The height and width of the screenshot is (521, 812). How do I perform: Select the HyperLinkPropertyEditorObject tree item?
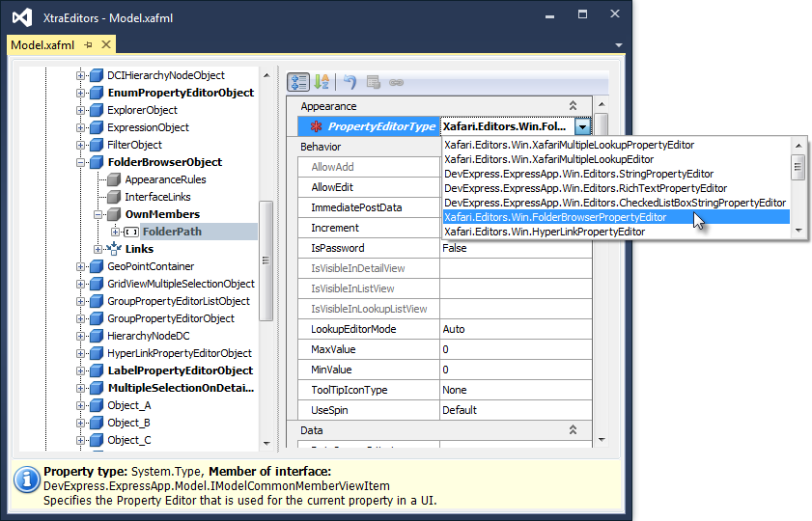click(180, 353)
